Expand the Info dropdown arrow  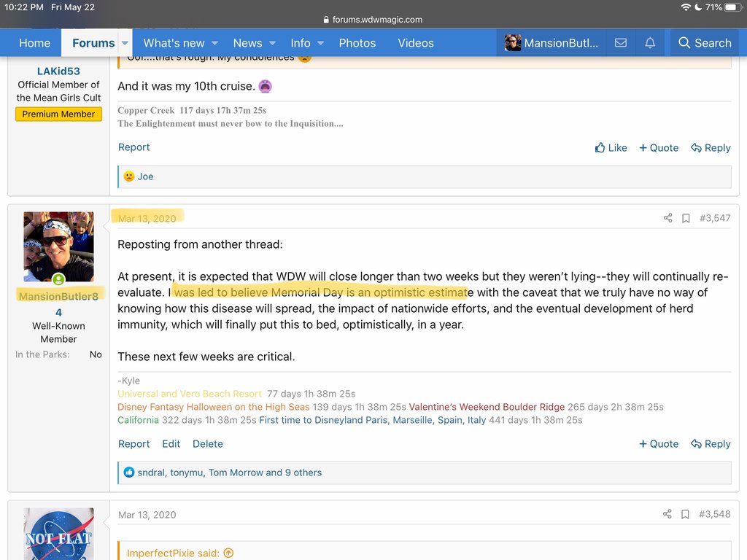tap(320, 43)
